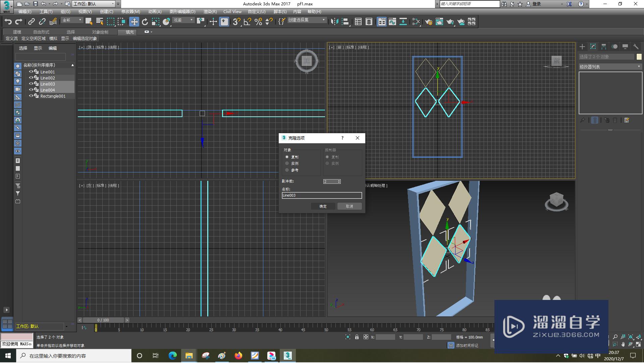644x363 pixels.
Task: Open the Rendered Frame Window icon
Action: click(439, 22)
